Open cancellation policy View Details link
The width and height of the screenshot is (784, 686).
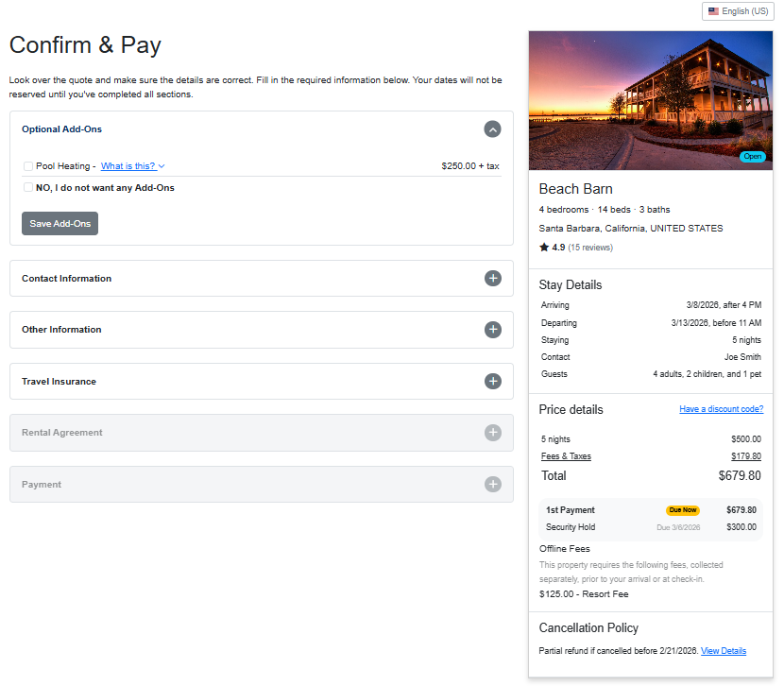[x=723, y=651]
